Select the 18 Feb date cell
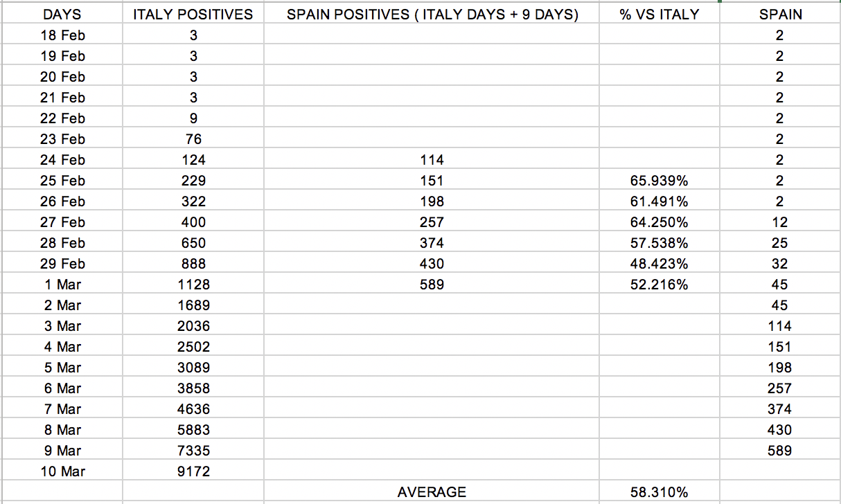841x504 pixels. pos(63,35)
